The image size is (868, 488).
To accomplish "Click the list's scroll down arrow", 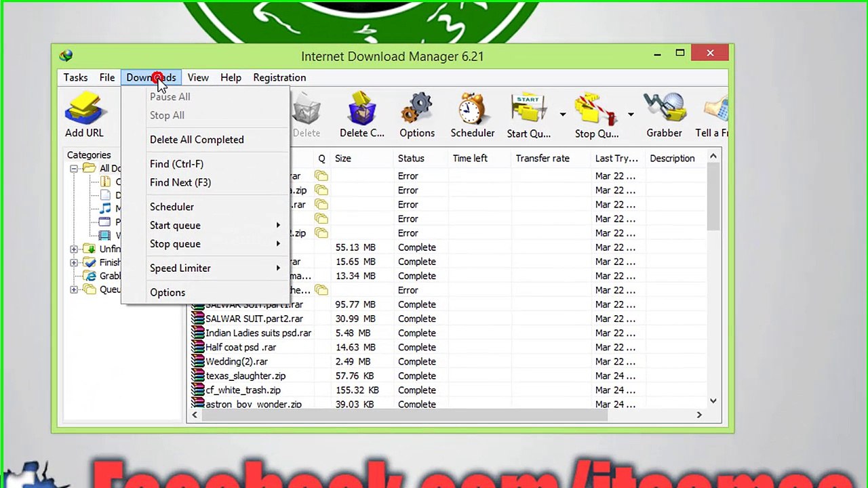I will coord(713,401).
